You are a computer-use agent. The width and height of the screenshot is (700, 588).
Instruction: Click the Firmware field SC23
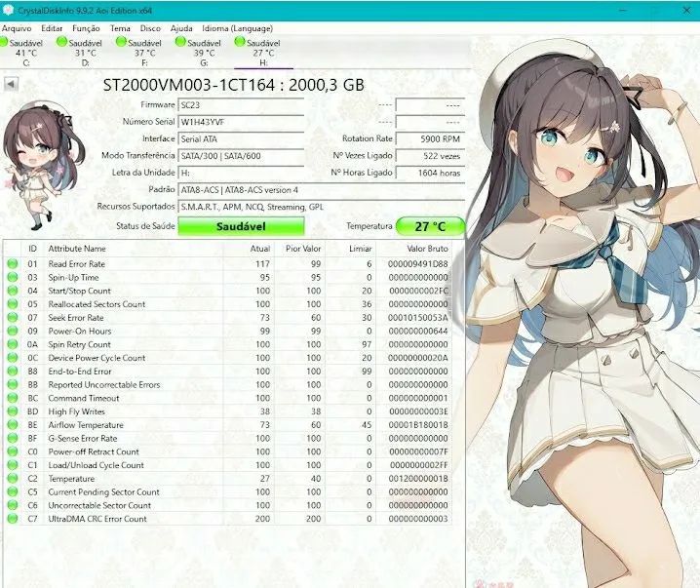[x=241, y=105]
